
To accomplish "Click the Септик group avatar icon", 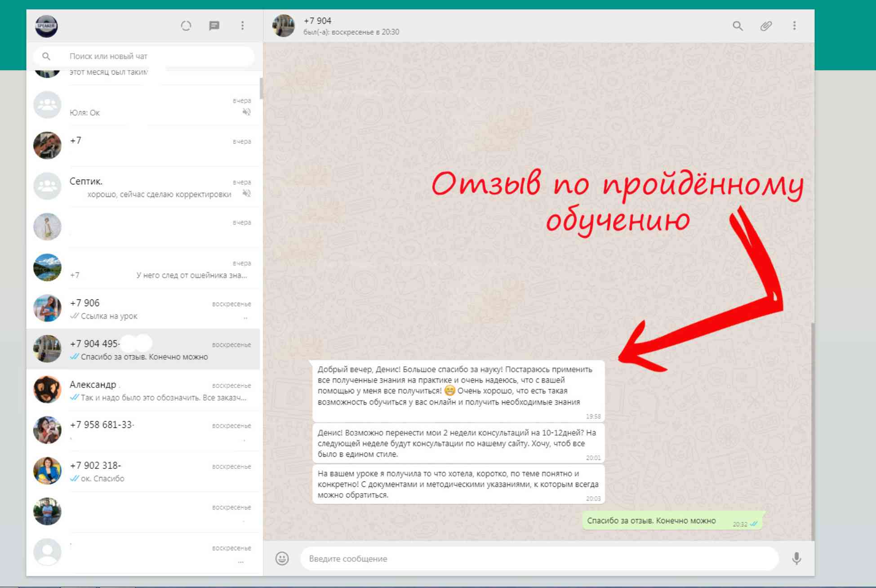I will coord(47,186).
